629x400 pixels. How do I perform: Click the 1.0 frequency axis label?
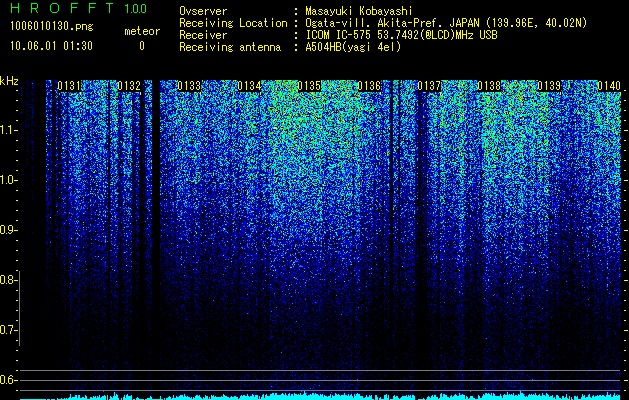point(8,180)
